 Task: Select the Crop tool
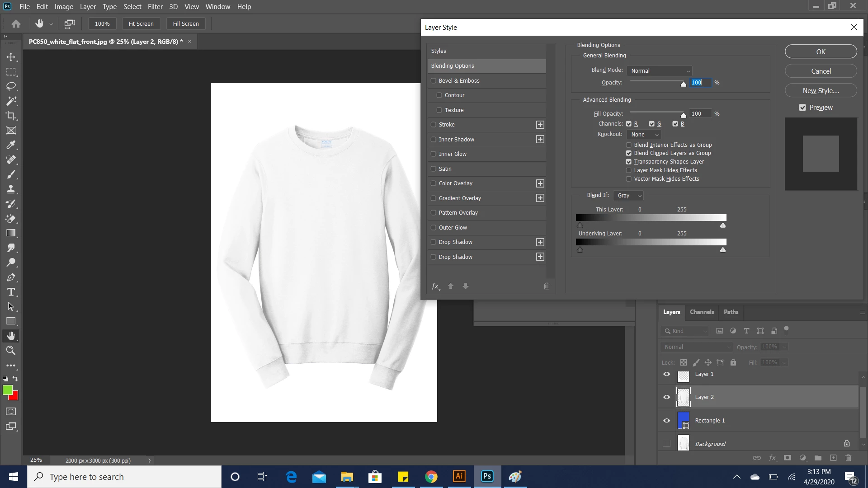[x=11, y=116]
